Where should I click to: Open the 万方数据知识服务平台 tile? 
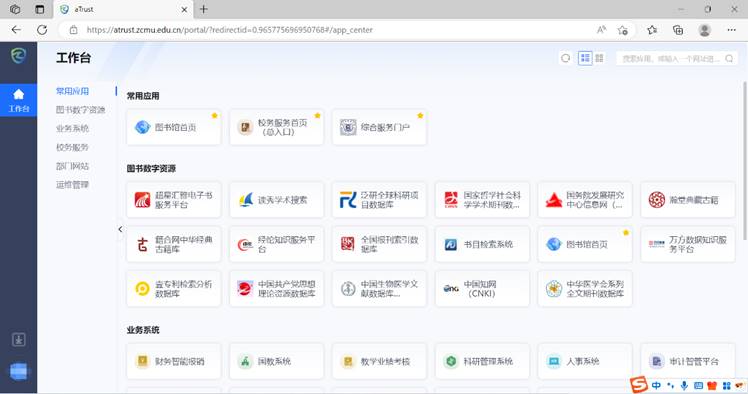(x=687, y=244)
